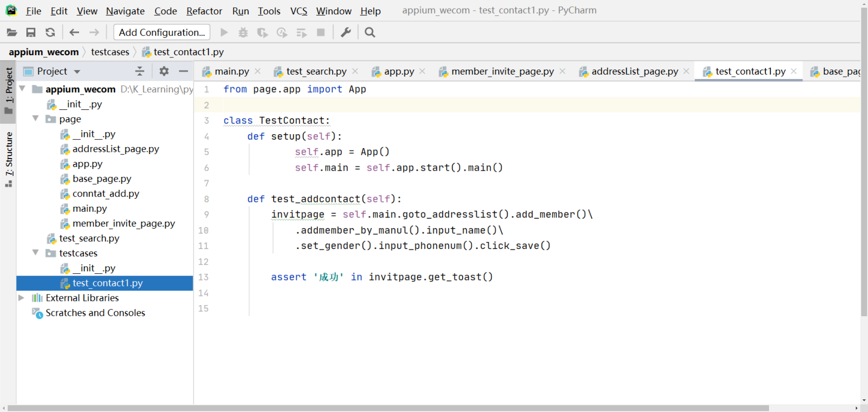Image resolution: width=868 pixels, height=412 pixels.
Task: Open the Navigate menu
Action: [125, 11]
